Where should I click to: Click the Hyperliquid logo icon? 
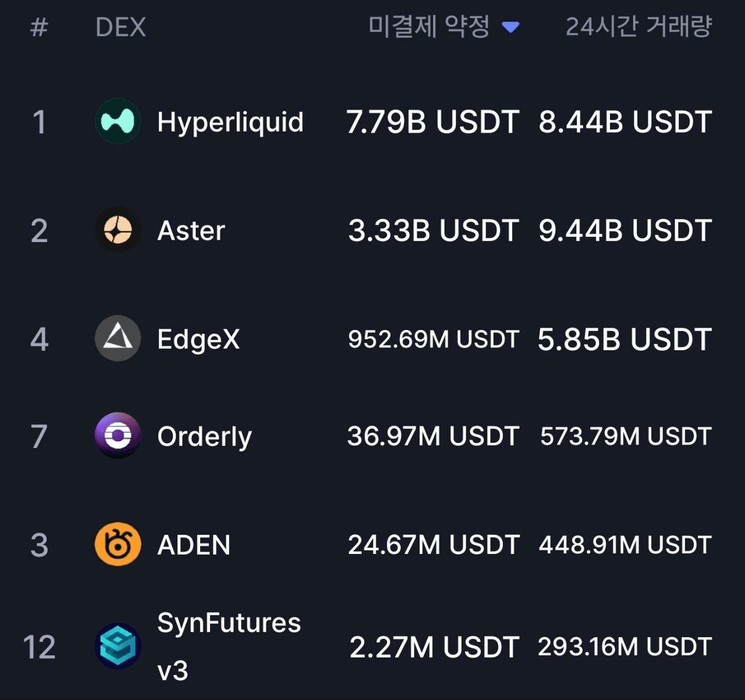point(118,122)
